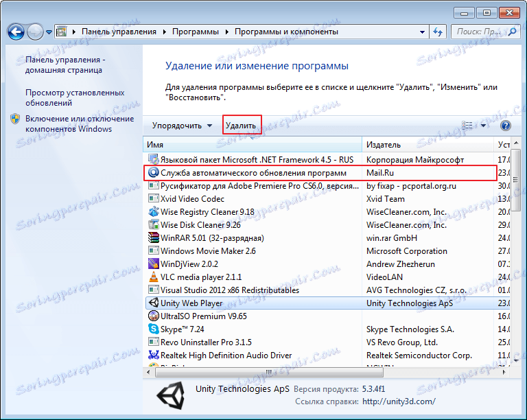Open 'Просмотр установленных обновлений' link
Viewport: 527px width, 420px height.
click(x=75, y=97)
